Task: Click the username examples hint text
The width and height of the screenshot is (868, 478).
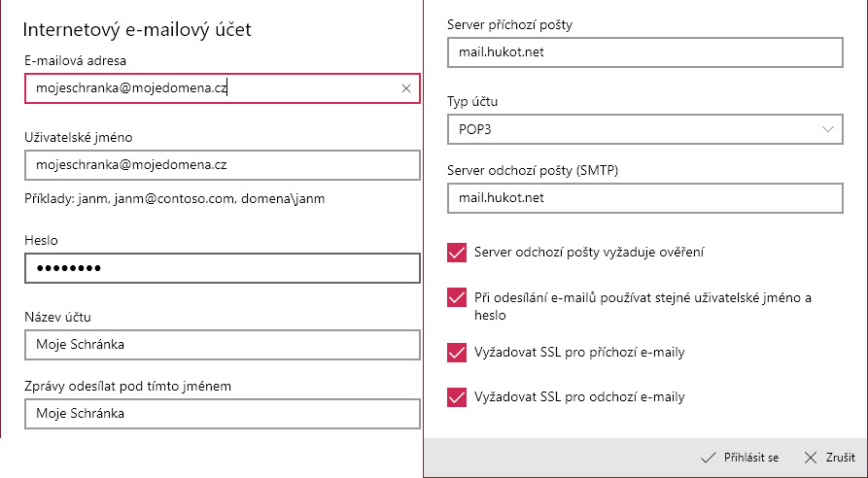Action: click(x=175, y=199)
